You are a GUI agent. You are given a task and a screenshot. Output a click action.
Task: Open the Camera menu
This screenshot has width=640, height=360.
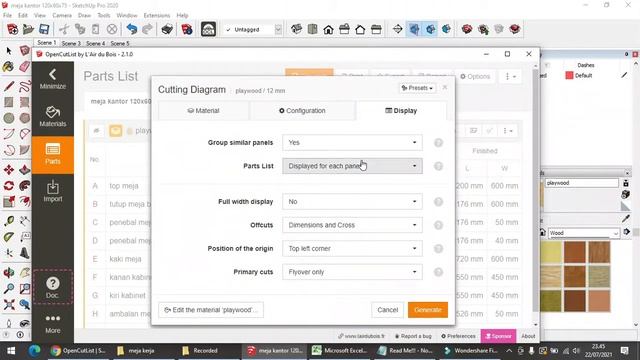62,16
